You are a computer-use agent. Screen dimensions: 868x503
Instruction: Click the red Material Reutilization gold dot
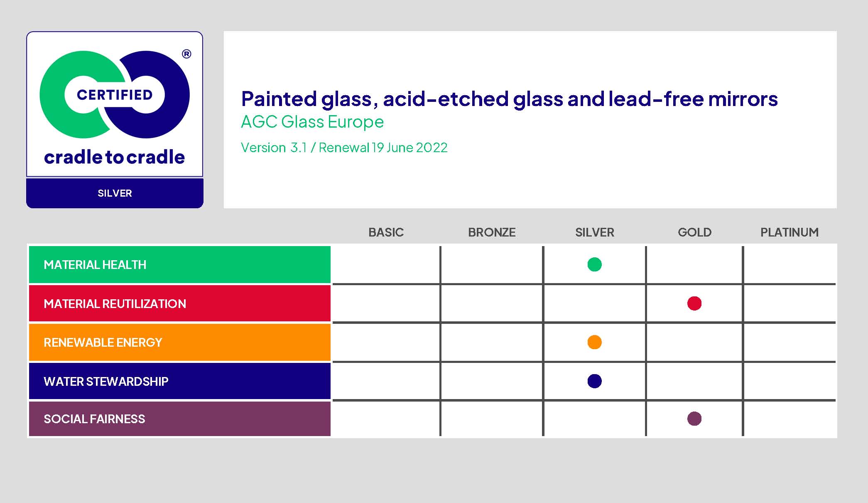coord(694,303)
